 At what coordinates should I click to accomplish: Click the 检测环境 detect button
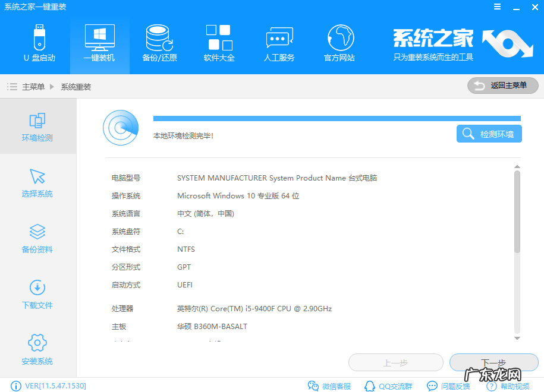tap(489, 133)
